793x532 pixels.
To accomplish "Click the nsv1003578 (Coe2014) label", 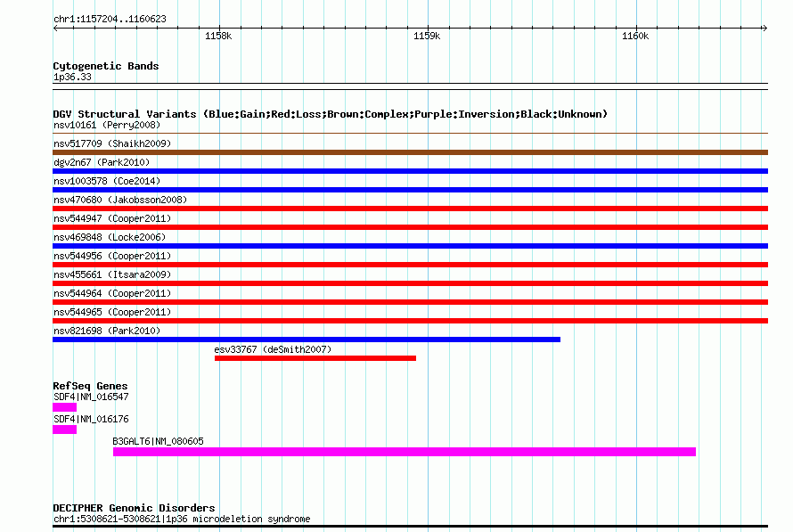I will point(107,181).
